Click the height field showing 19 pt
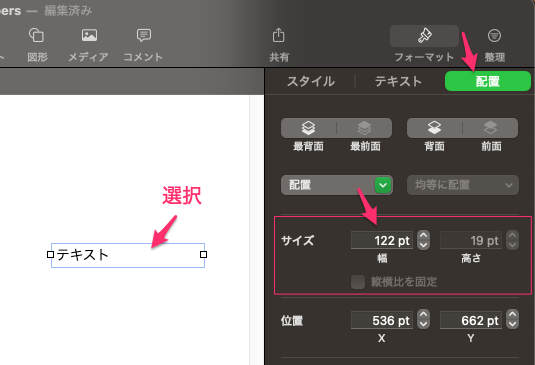This screenshot has width=535, height=365. 471,240
